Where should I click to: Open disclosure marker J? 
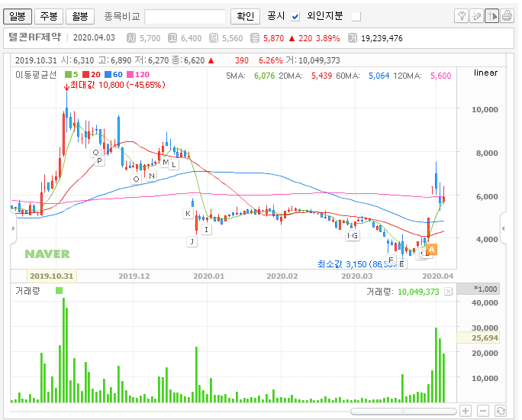192,241
